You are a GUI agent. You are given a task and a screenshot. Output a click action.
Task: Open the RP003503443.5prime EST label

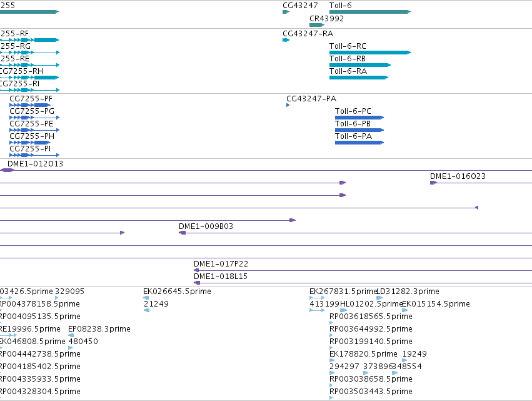tap(371, 392)
